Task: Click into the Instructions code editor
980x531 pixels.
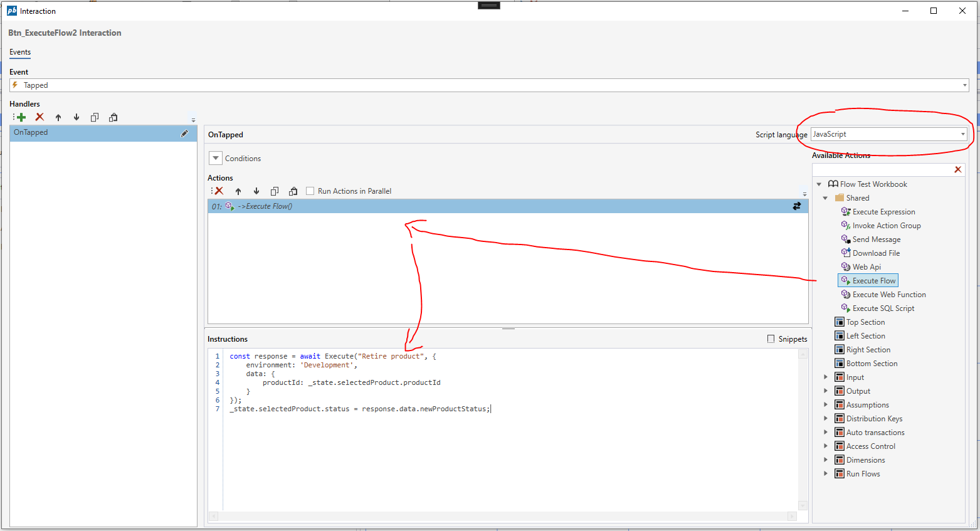Action: click(502, 451)
